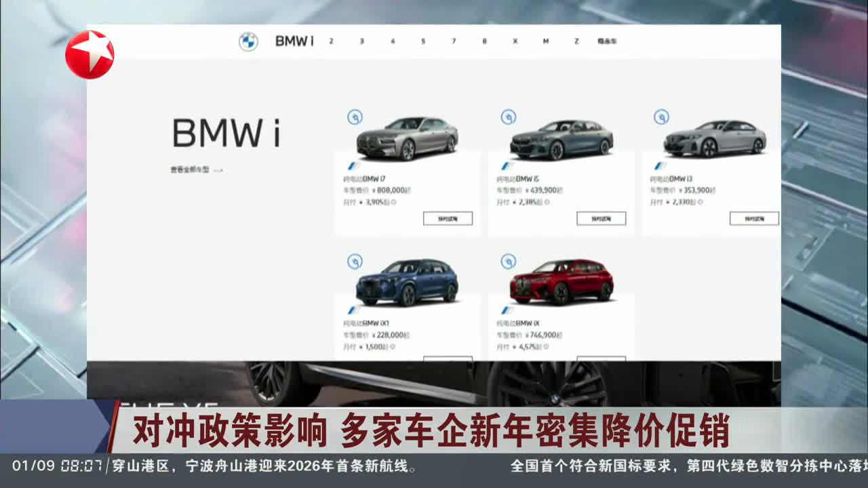
Task: Follow the view all models link under BMW i
Action: coord(196,170)
